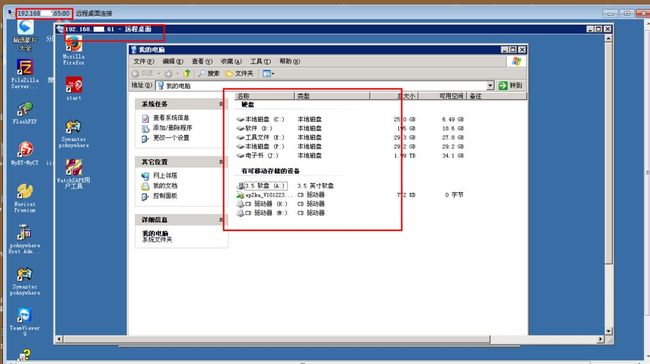The image size is (650, 364).
Task: Open the 查看(V) menu
Action: pyautogui.click(x=201, y=61)
